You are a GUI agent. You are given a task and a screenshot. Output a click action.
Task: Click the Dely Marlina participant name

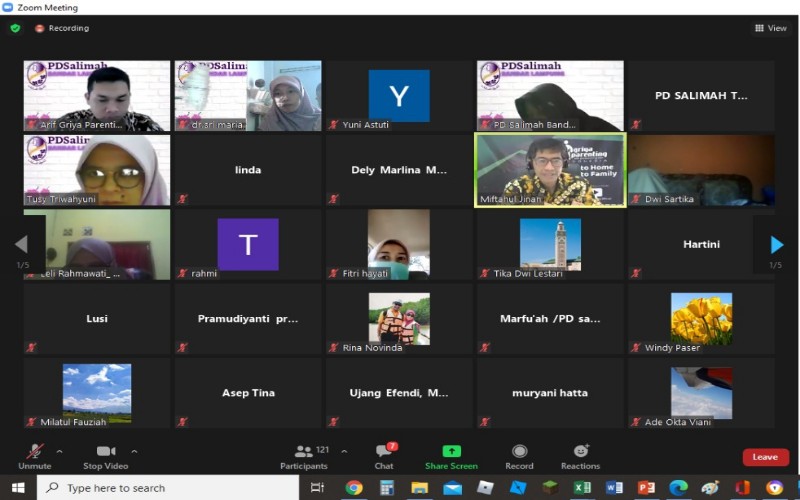[x=399, y=170]
